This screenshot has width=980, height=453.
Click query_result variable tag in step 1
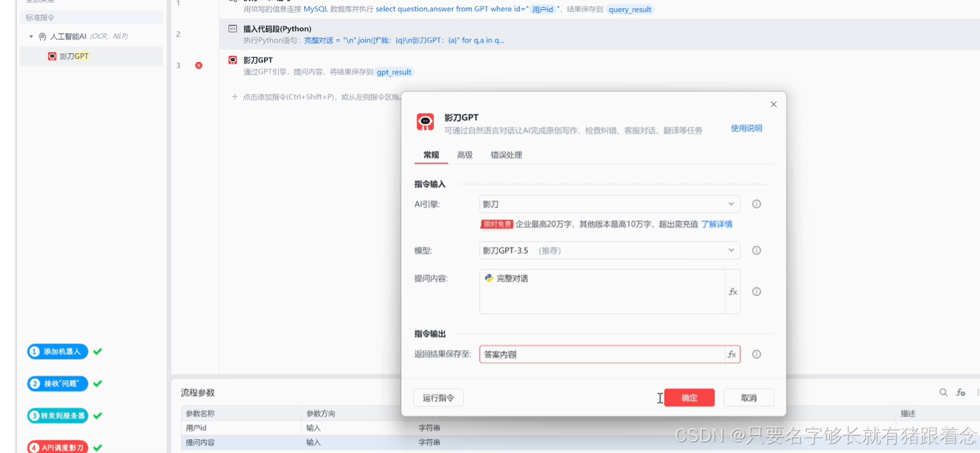[x=630, y=10]
